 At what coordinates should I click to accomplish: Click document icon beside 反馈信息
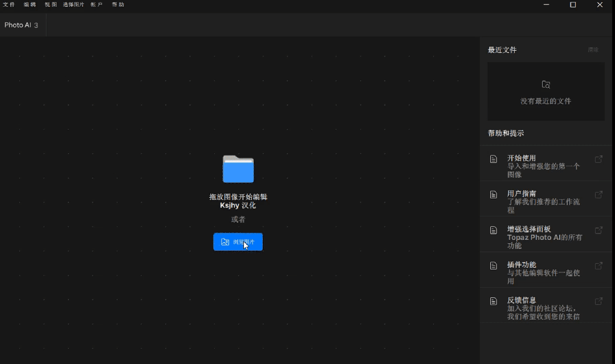[x=494, y=301]
